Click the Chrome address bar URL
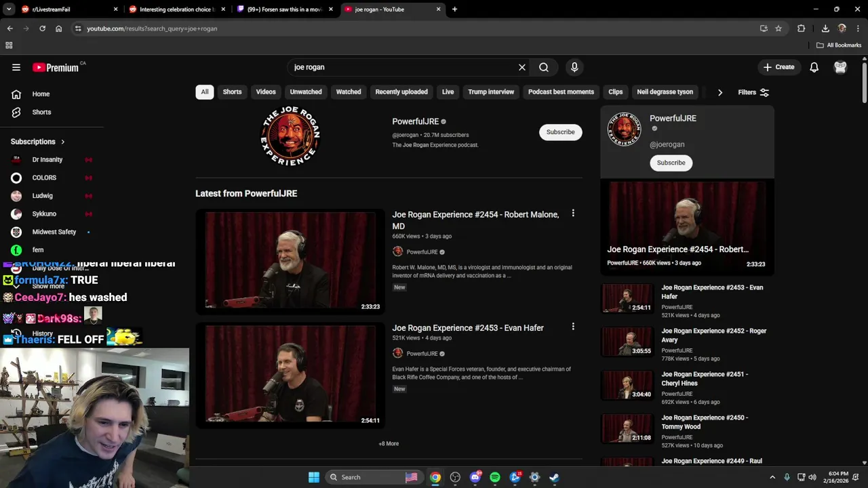The height and width of the screenshot is (488, 868). coord(152,28)
